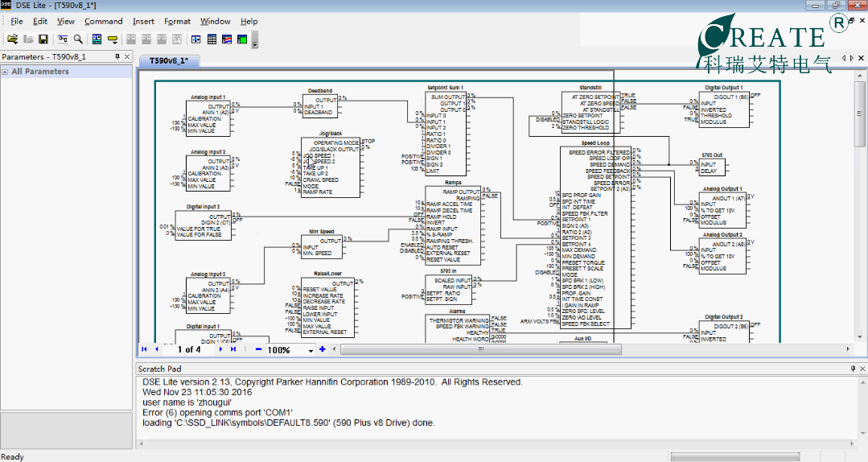
Task: Select the Digital Input 2 block
Action: click(204, 225)
